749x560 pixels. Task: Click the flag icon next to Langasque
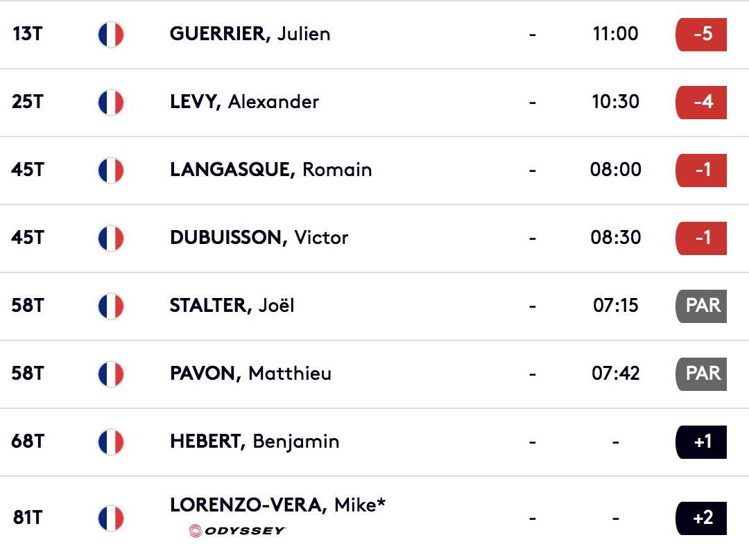[x=111, y=170]
